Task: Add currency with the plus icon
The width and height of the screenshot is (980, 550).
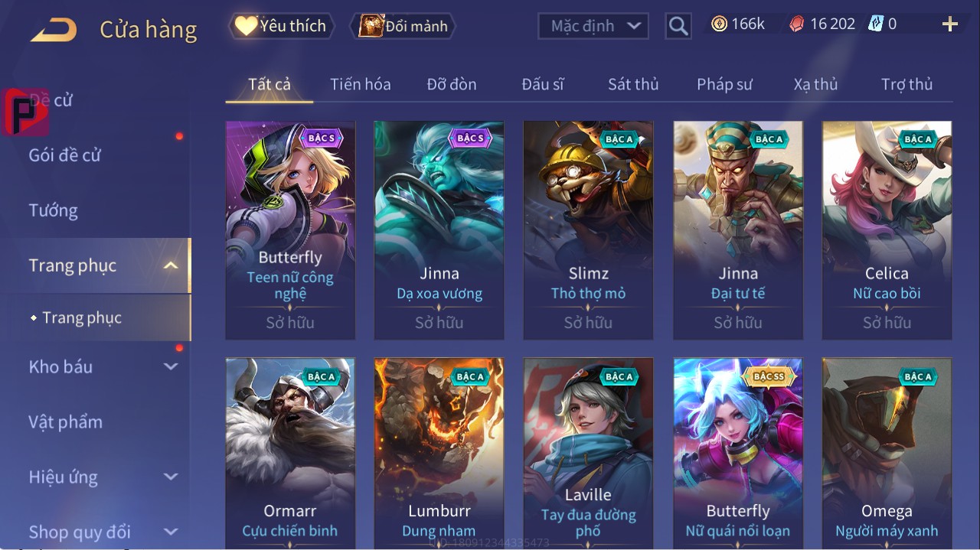Action: (x=950, y=24)
